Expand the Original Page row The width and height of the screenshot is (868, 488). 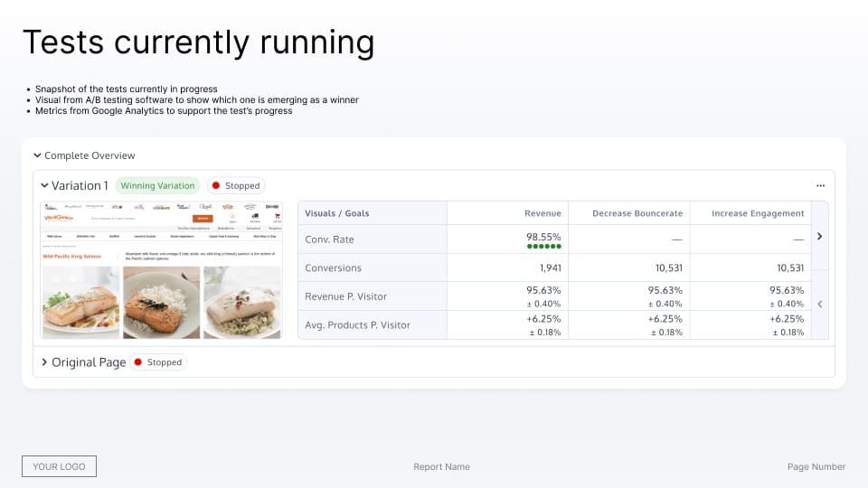pyautogui.click(x=44, y=362)
